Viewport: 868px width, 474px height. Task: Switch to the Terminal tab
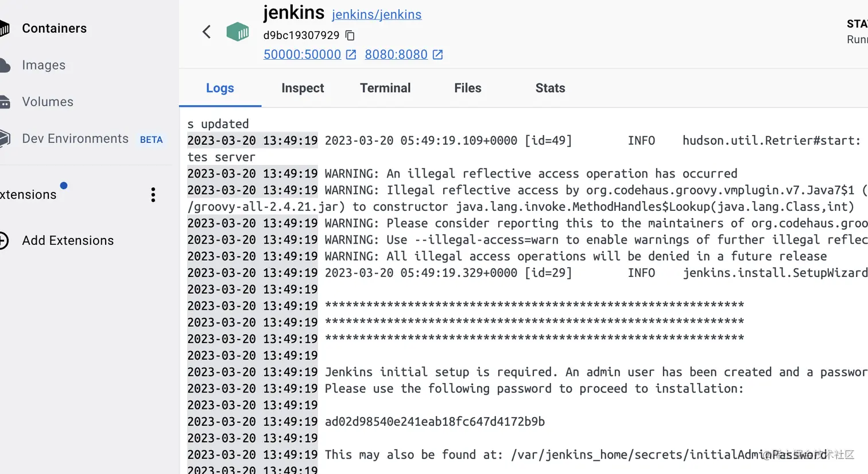point(385,88)
